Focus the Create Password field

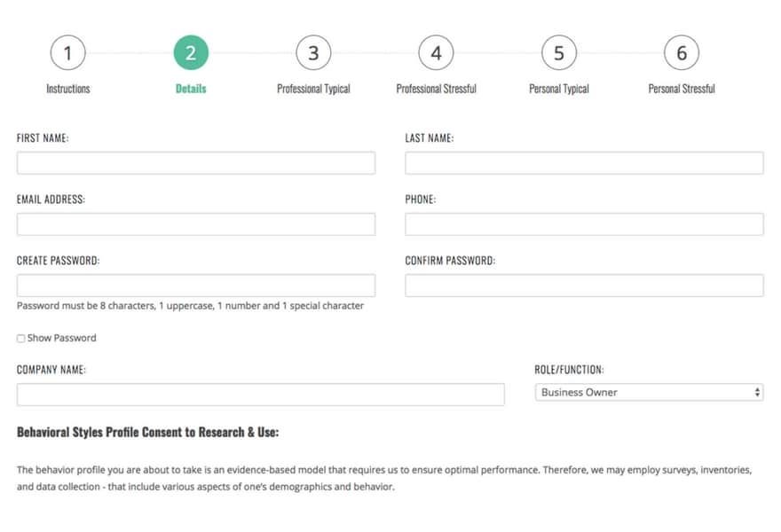point(195,286)
